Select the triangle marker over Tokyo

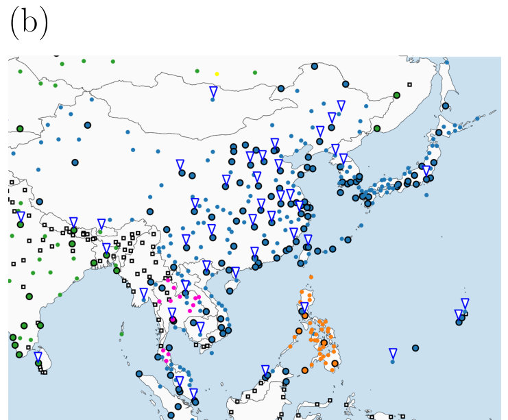426,171
